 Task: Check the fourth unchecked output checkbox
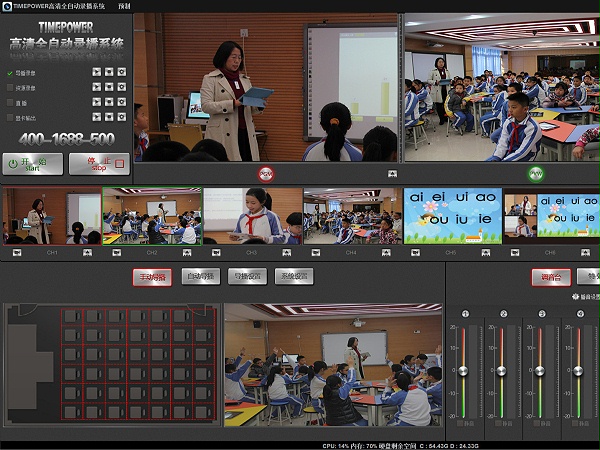coord(10,117)
